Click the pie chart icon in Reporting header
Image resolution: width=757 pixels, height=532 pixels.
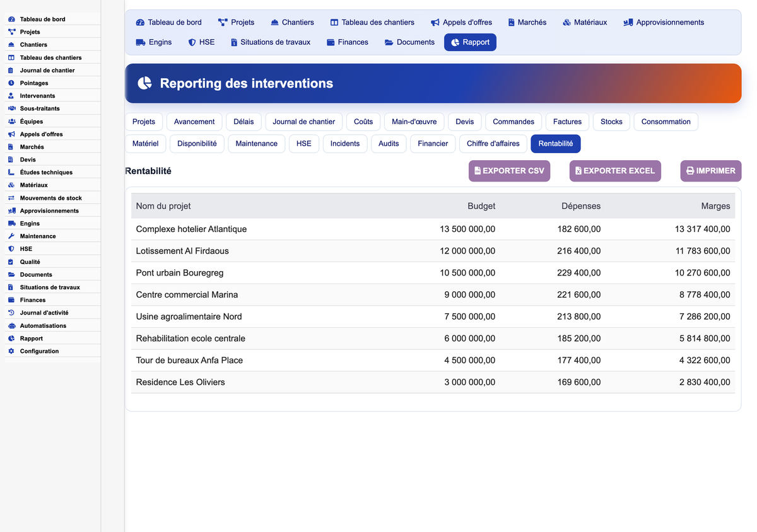click(145, 83)
